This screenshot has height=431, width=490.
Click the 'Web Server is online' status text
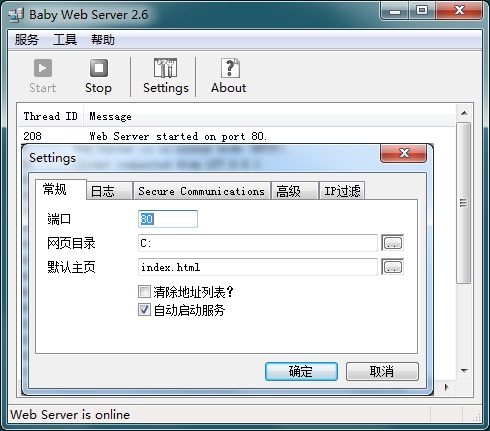coord(70,415)
